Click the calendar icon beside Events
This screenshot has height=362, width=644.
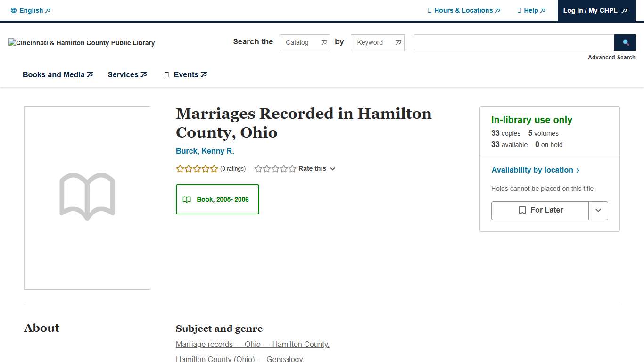coord(166,74)
